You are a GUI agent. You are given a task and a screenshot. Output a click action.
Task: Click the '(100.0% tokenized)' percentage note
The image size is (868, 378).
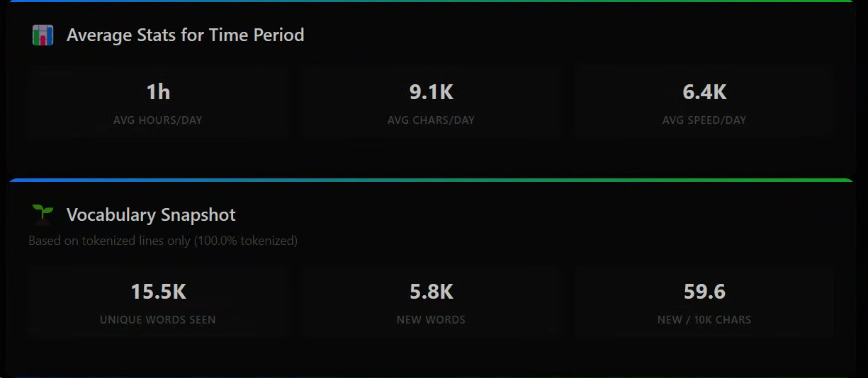tap(246, 241)
